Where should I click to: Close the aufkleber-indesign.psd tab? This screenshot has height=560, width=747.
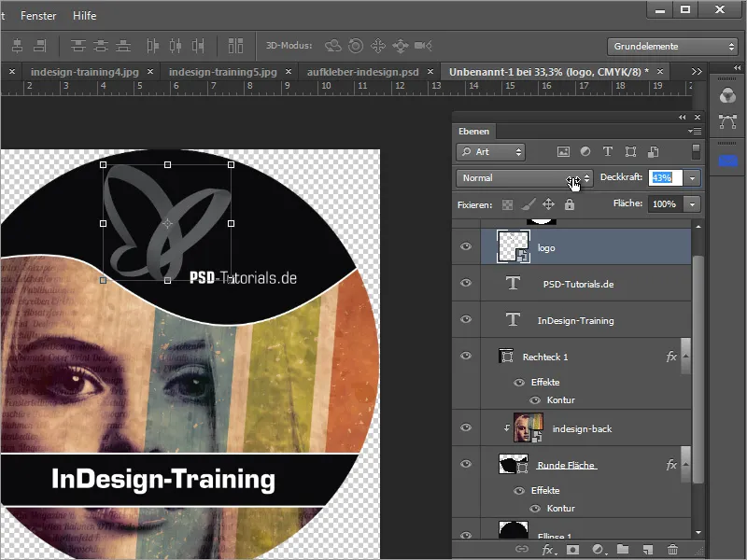tap(430, 72)
